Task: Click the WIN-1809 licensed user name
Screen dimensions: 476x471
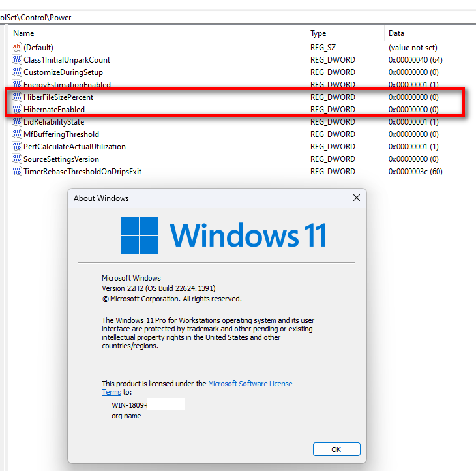Action: pyautogui.click(x=129, y=405)
